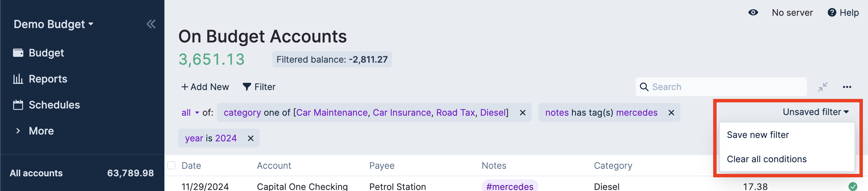Open the Help menu
The height and width of the screenshot is (191, 868).
point(843,13)
